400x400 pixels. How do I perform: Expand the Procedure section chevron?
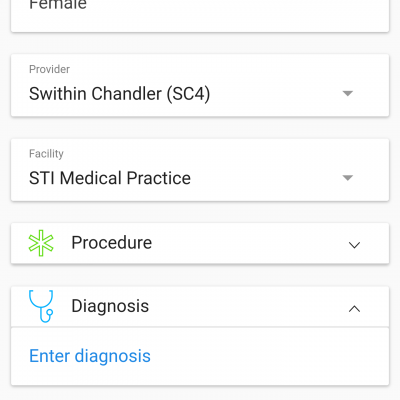[354, 245]
